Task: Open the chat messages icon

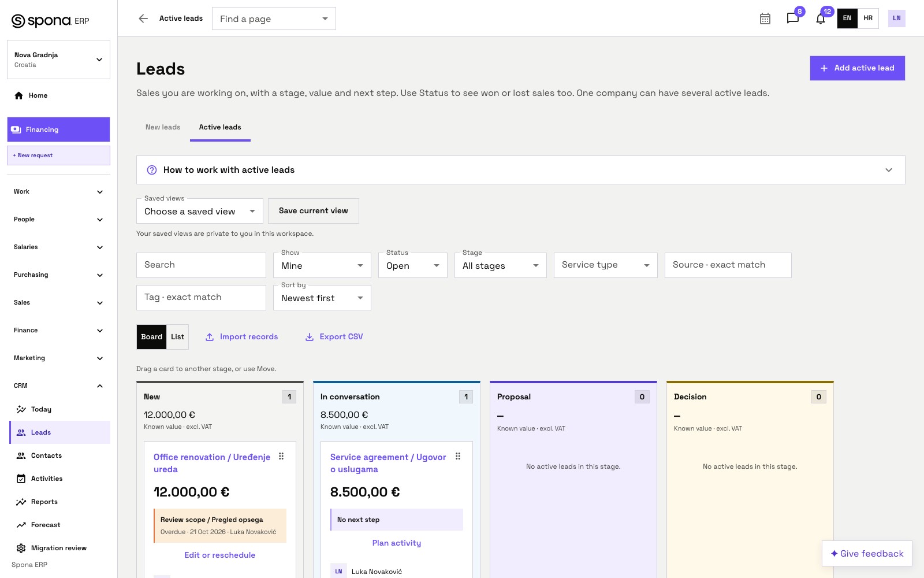Action: coord(793,18)
